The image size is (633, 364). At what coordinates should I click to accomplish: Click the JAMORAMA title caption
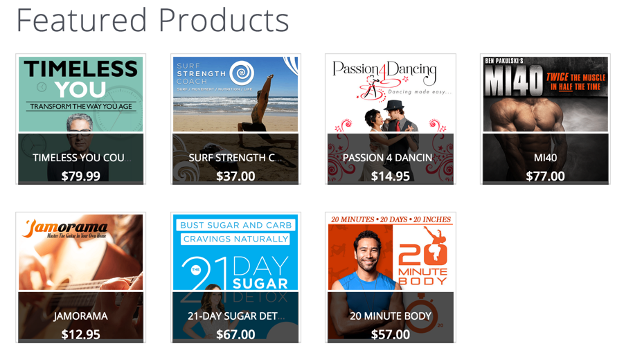(81, 316)
